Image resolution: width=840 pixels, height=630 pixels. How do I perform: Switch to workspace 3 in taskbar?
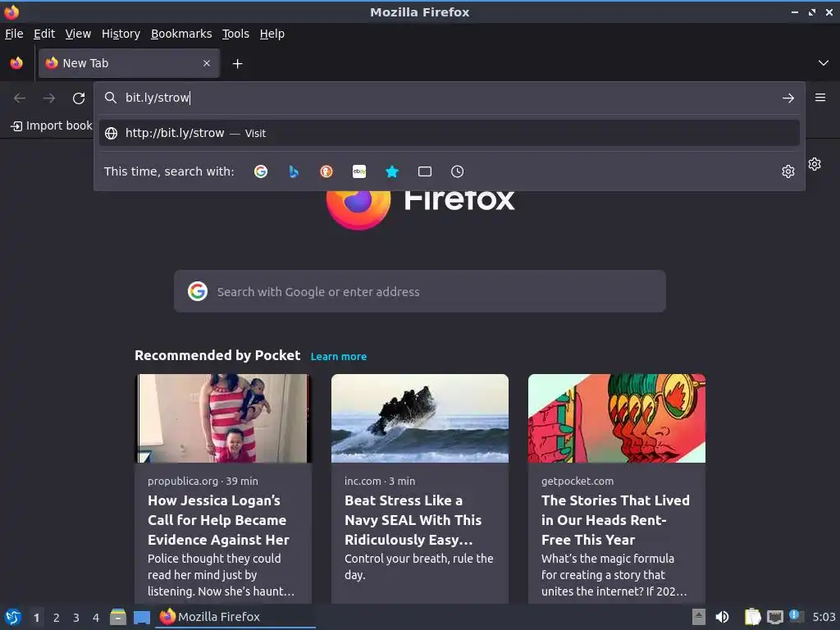click(x=76, y=618)
